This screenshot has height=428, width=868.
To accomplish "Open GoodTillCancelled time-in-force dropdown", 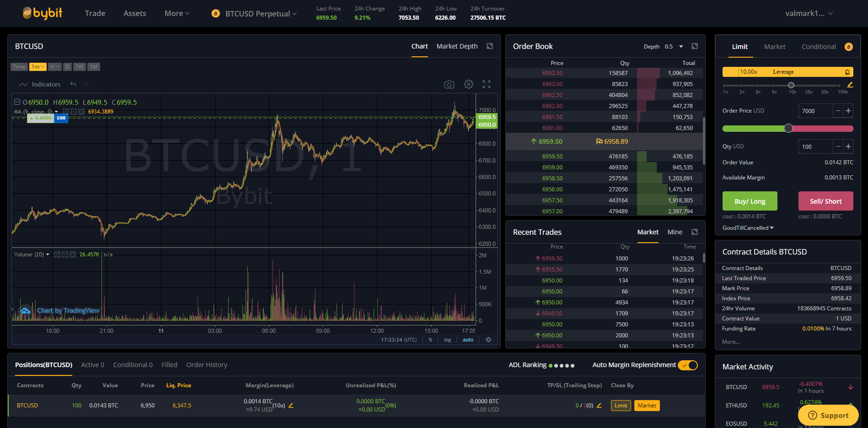I will click(x=748, y=228).
